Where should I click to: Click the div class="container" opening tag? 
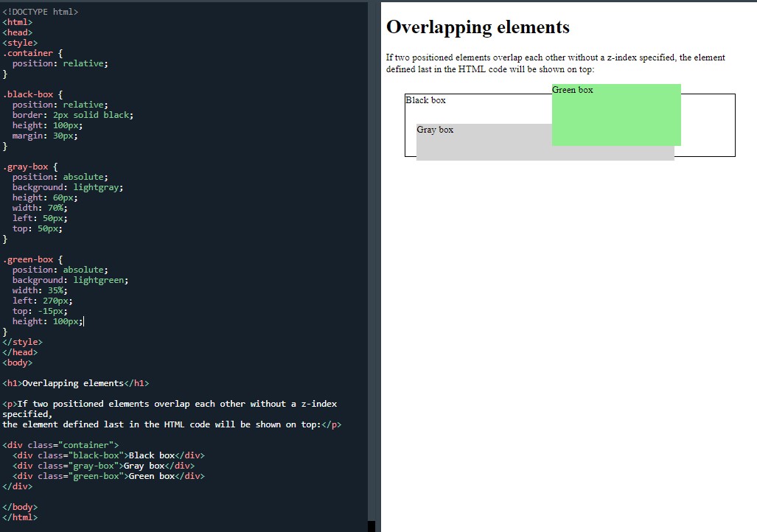click(x=60, y=445)
